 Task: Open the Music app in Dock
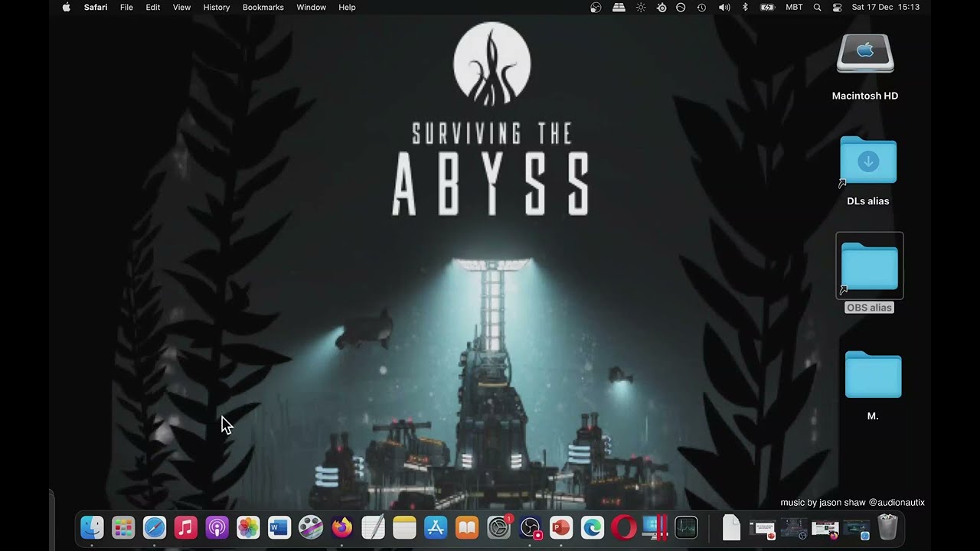[186, 527]
